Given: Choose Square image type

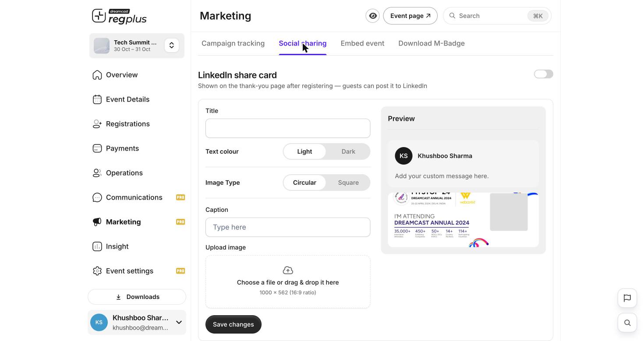Looking at the screenshot, I should coord(348,183).
